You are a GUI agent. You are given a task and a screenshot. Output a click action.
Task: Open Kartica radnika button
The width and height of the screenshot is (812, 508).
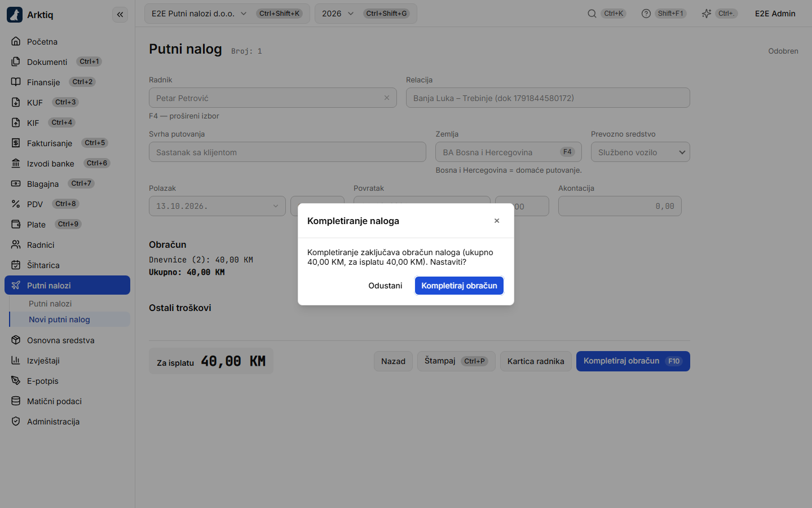536,361
